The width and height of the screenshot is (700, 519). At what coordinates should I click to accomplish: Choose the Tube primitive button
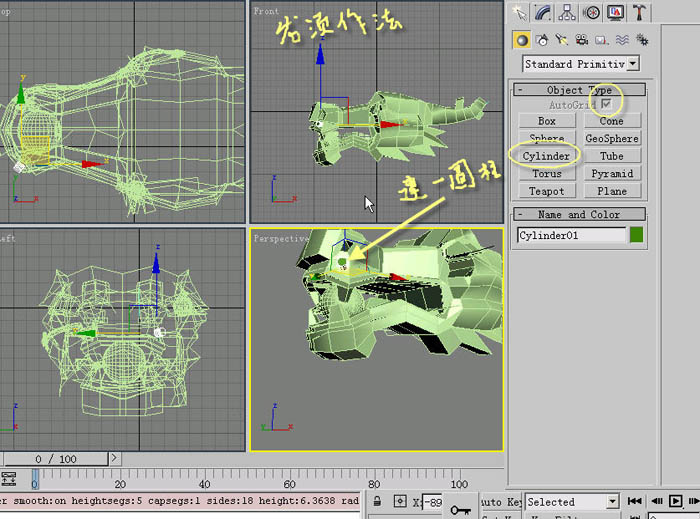click(612, 156)
